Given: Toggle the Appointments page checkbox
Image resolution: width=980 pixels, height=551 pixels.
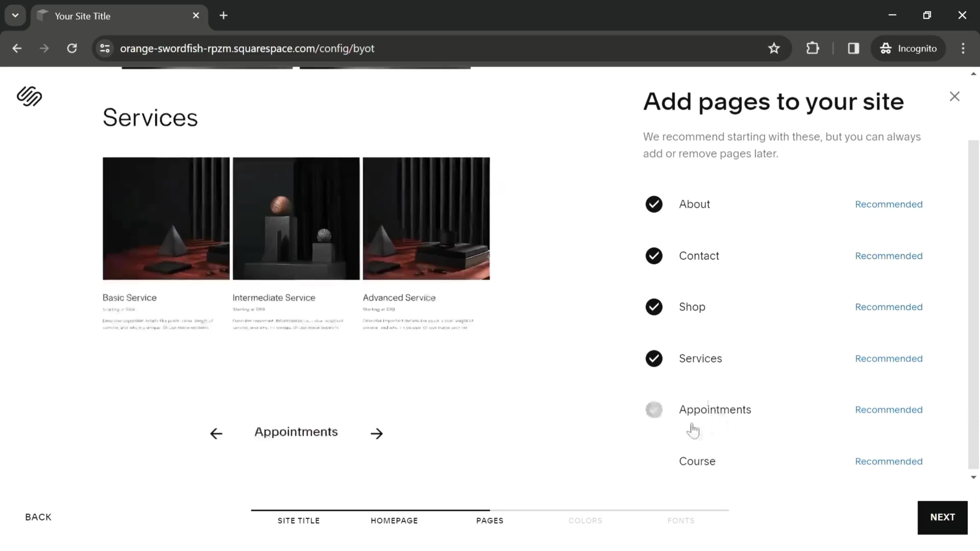Looking at the screenshot, I should click(654, 410).
